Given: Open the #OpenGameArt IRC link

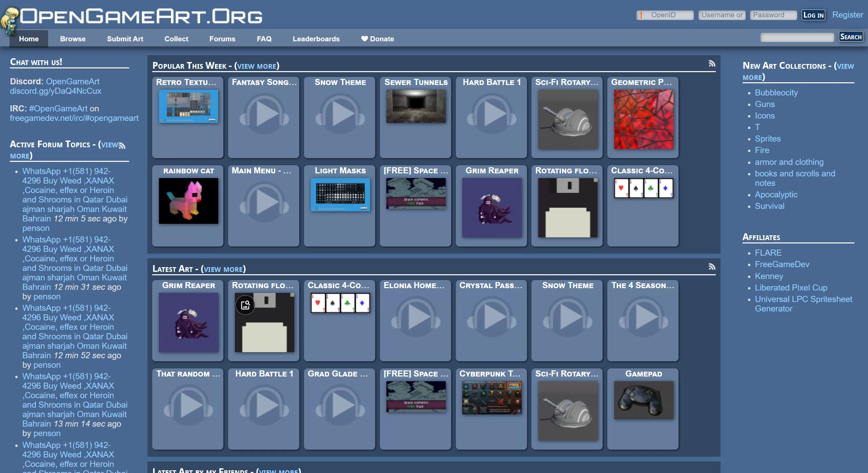Looking at the screenshot, I should point(58,109).
